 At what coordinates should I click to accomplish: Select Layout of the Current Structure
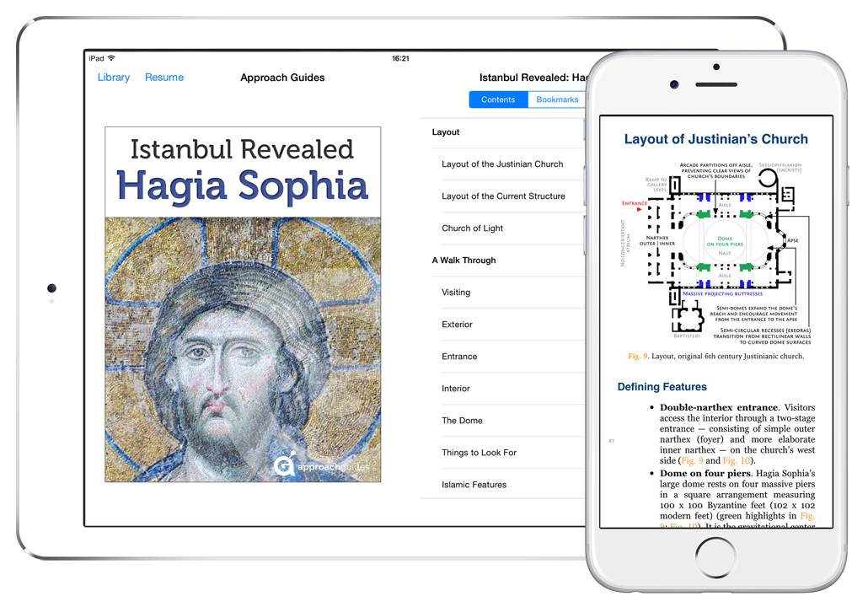pyautogui.click(x=503, y=196)
